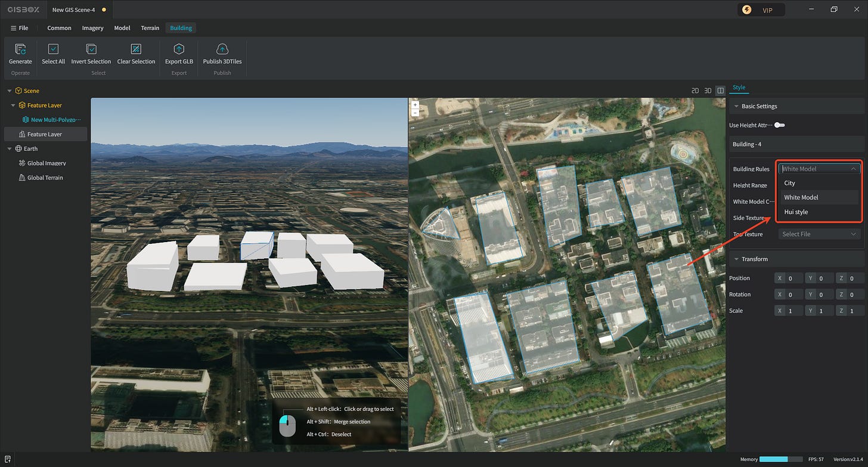The image size is (868, 467).
Task: Click the Generate buildings icon
Action: click(x=20, y=50)
